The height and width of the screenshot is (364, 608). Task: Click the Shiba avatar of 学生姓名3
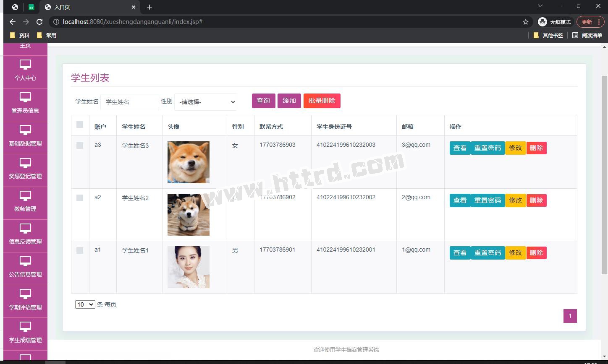[189, 162]
